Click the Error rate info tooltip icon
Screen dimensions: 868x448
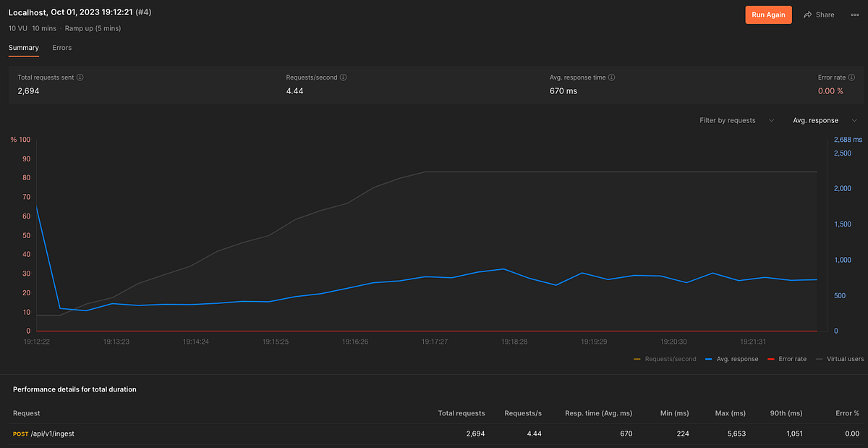tap(852, 77)
